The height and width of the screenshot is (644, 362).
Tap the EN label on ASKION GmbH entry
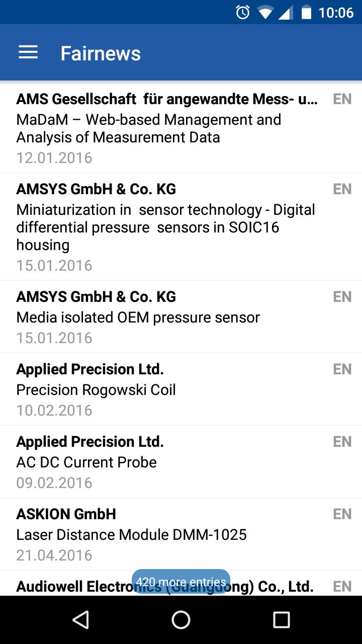342,514
